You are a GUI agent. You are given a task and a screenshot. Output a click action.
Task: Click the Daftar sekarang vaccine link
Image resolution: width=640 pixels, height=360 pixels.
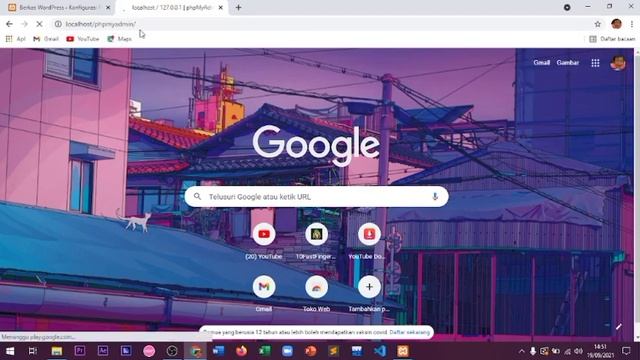point(410,332)
